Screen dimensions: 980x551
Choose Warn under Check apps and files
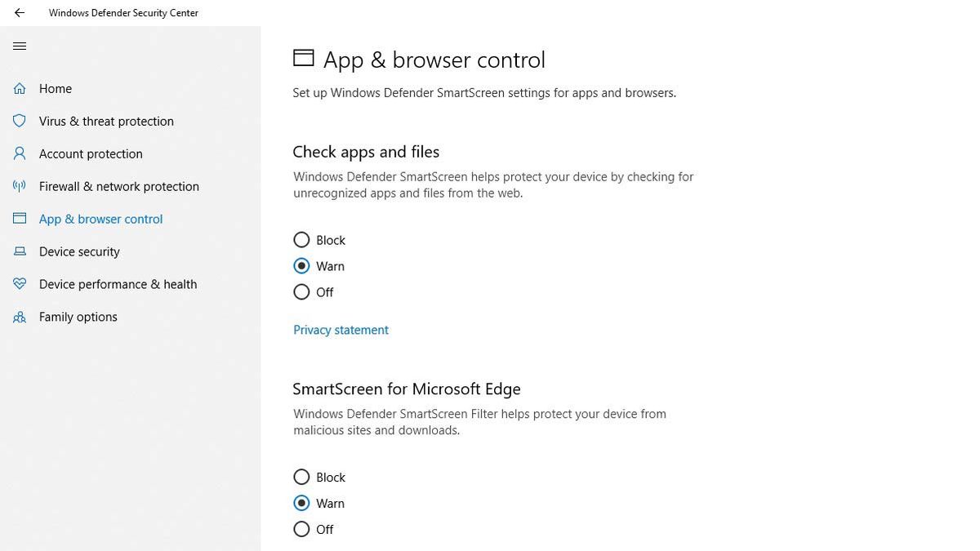[301, 266]
